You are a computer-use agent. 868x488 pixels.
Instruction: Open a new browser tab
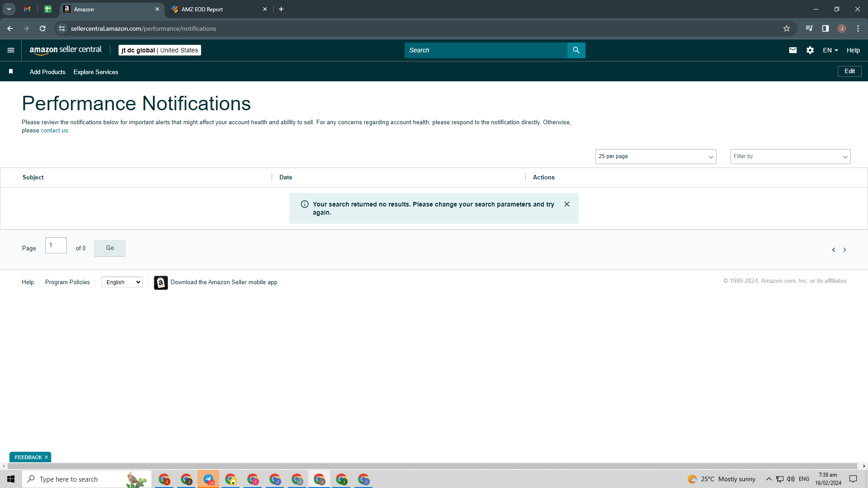point(281,9)
